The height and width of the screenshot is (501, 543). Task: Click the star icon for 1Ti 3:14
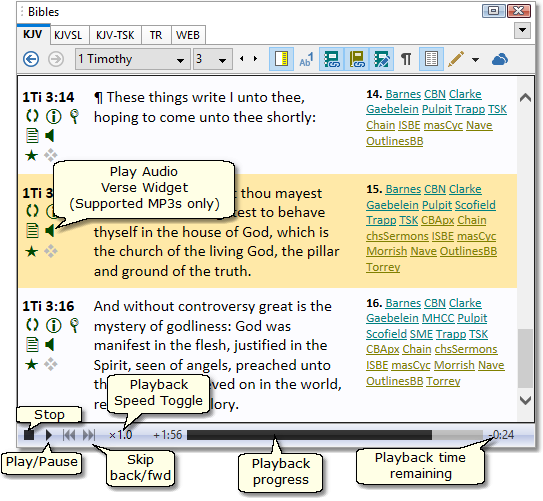click(x=32, y=155)
